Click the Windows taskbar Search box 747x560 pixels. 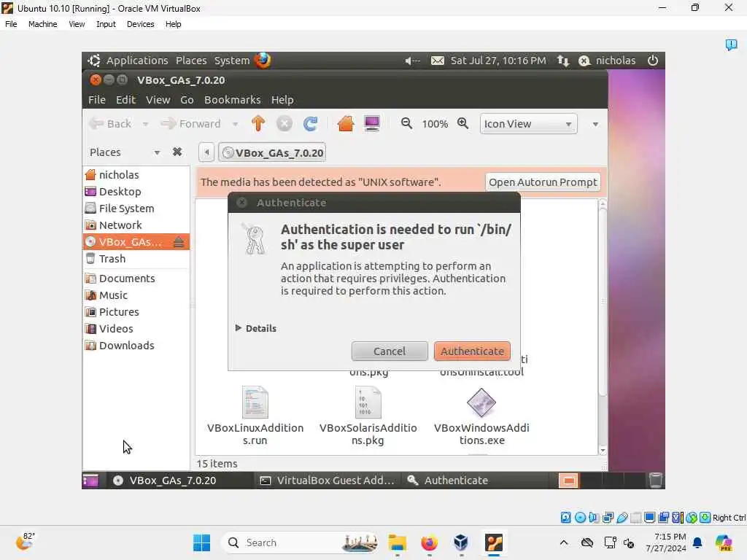point(300,542)
